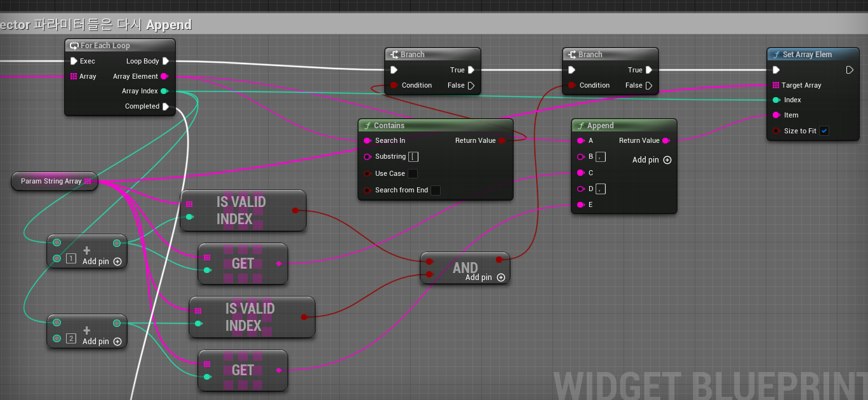Edit the Substring text field

(413, 157)
